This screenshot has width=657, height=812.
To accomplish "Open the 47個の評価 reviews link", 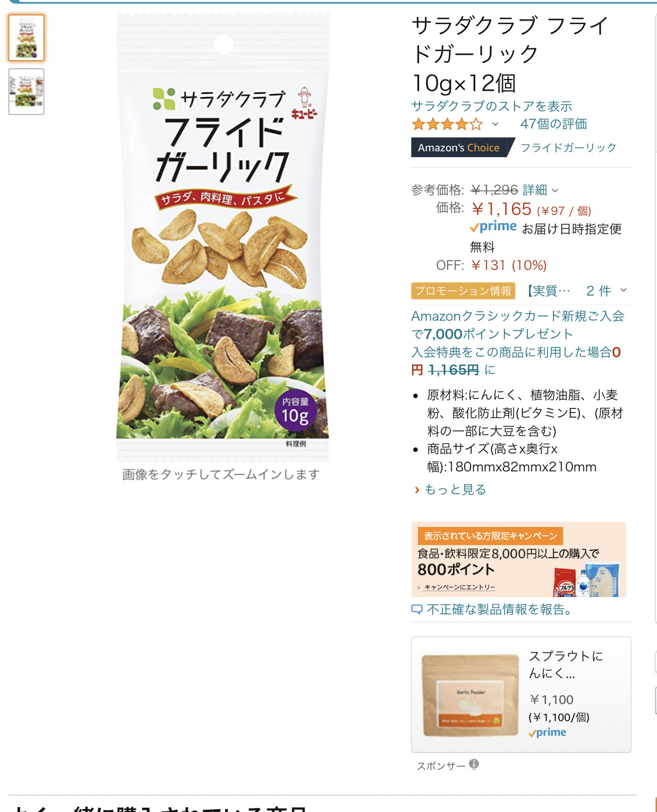I will (x=554, y=124).
